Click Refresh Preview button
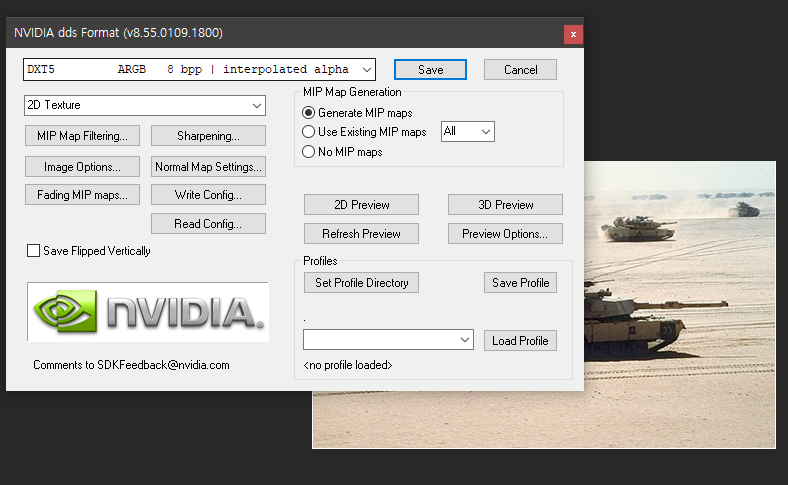 coord(361,234)
